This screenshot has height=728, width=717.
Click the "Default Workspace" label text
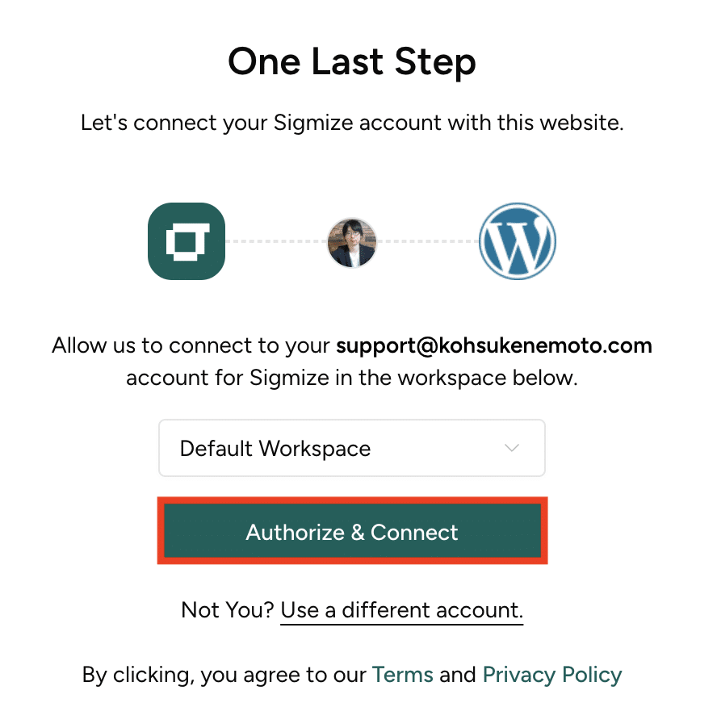[275, 449]
